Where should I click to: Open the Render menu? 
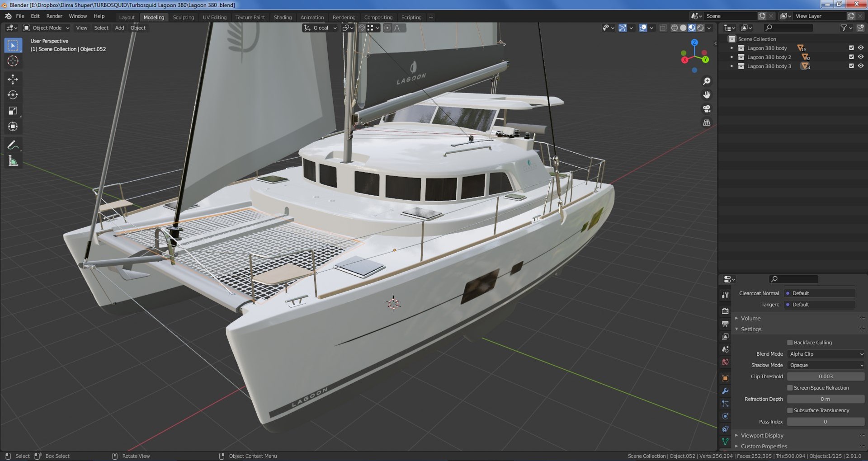(54, 16)
